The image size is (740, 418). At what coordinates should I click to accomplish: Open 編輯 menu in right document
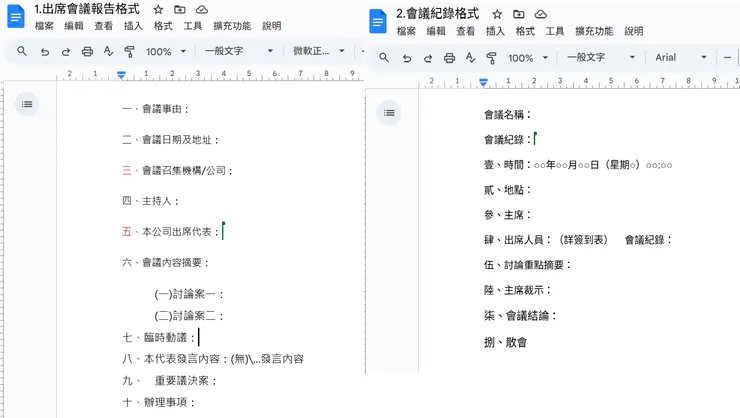436,31
